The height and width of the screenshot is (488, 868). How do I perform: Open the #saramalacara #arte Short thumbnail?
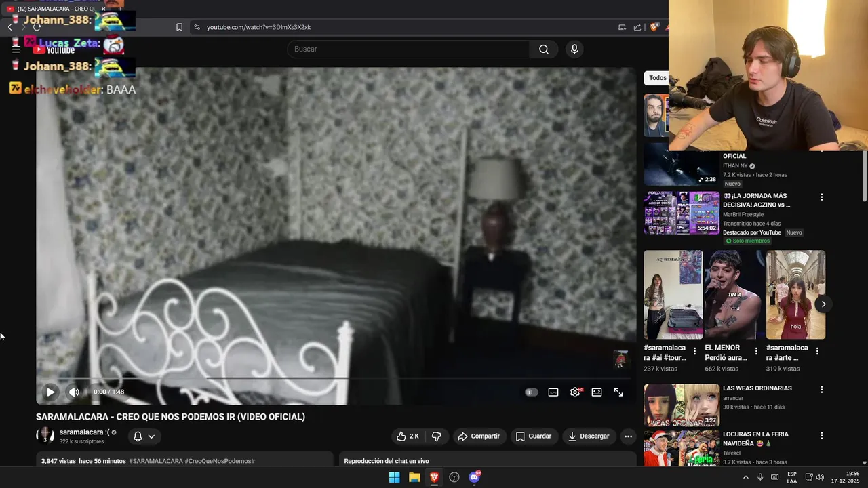(795, 295)
